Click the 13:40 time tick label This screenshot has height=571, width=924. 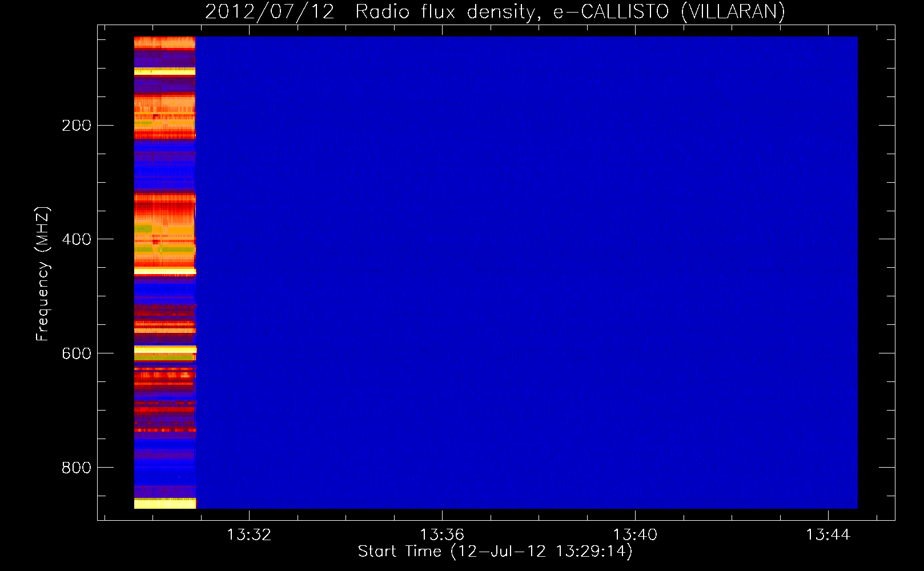point(635,535)
